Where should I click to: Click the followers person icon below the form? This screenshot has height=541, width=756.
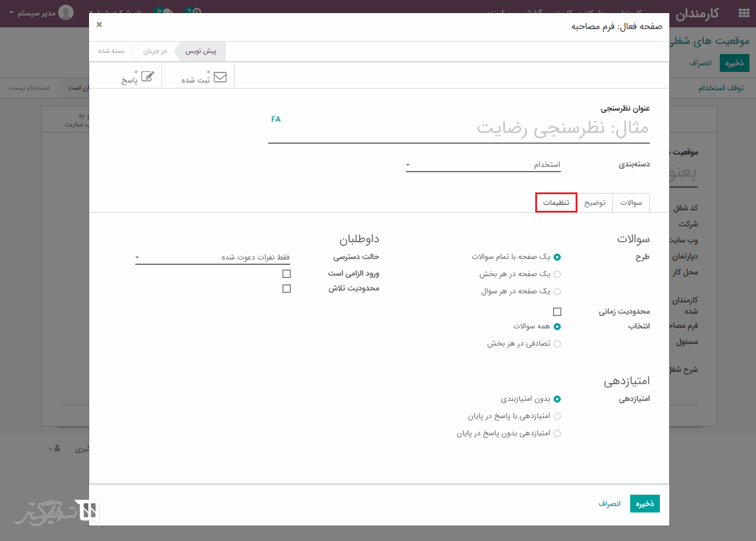pyautogui.click(x=57, y=448)
